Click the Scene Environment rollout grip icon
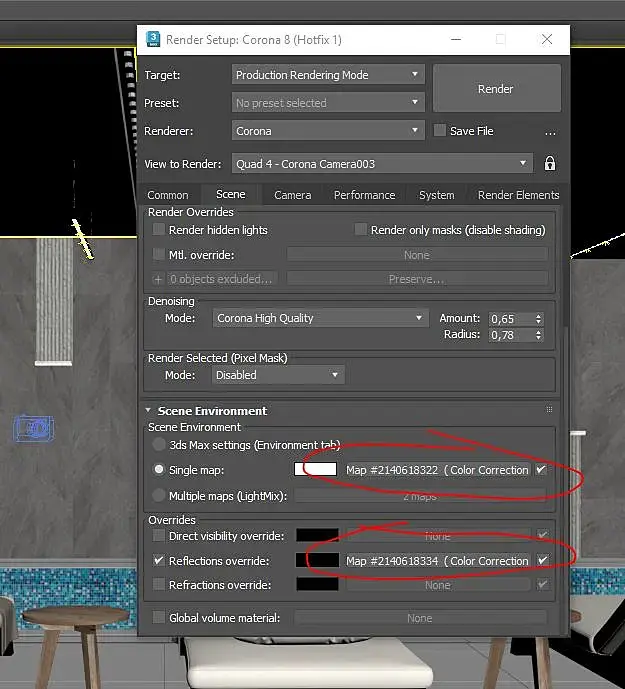This screenshot has height=689, width=625. coord(549,410)
